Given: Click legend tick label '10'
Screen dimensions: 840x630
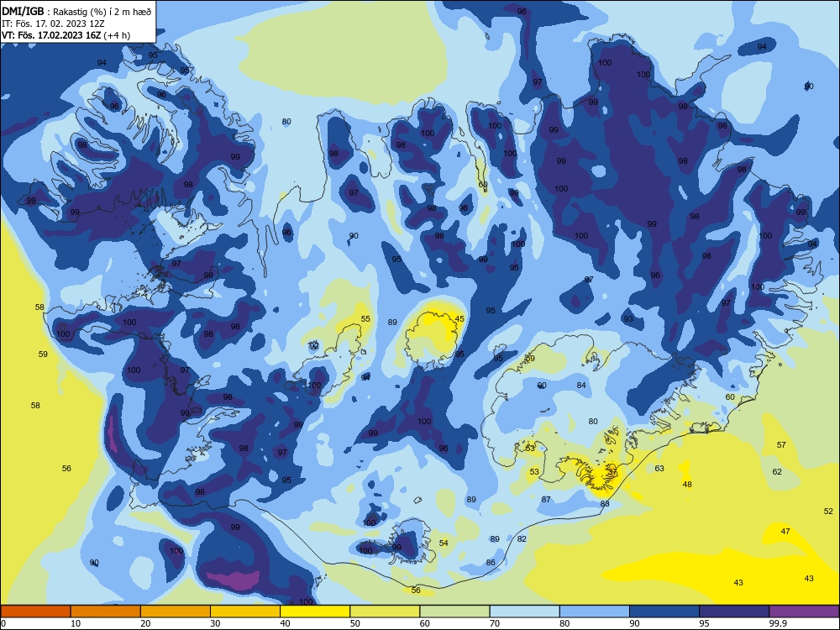Looking at the screenshot, I should pyautogui.click(x=76, y=623).
